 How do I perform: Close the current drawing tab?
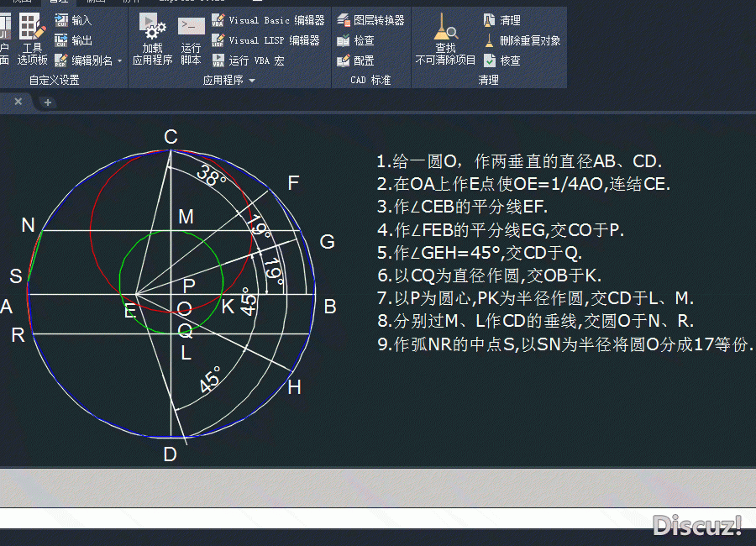(x=18, y=102)
